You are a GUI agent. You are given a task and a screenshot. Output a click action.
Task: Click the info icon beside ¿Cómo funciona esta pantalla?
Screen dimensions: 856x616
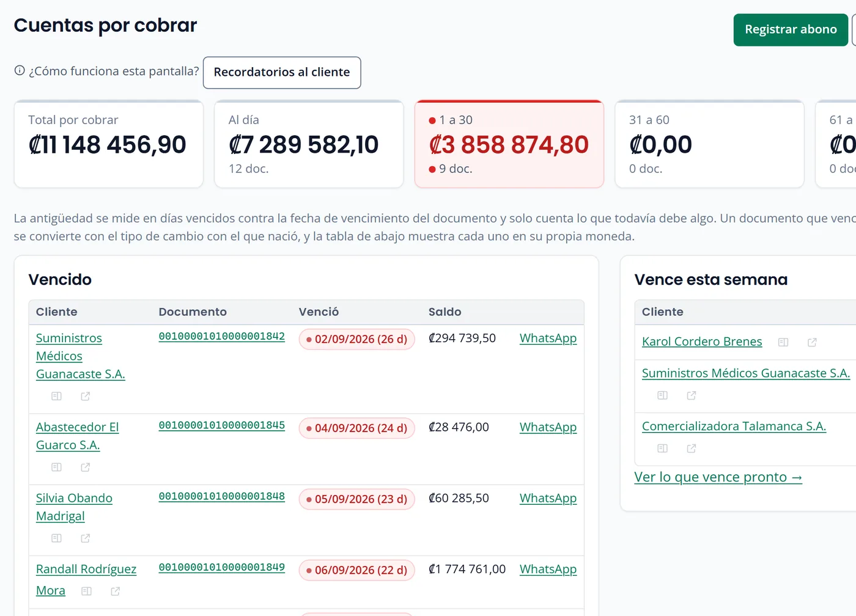(x=20, y=70)
